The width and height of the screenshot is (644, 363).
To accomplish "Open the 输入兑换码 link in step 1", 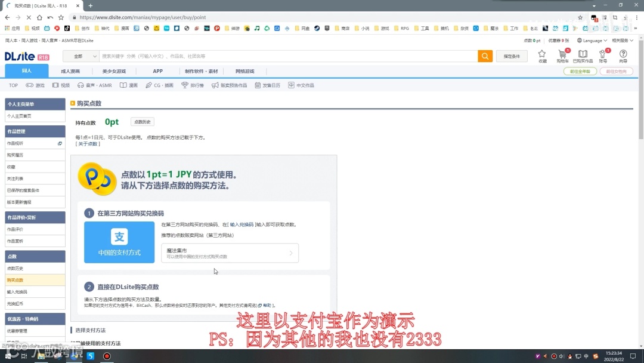I will pyautogui.click(x=241, y=225).
